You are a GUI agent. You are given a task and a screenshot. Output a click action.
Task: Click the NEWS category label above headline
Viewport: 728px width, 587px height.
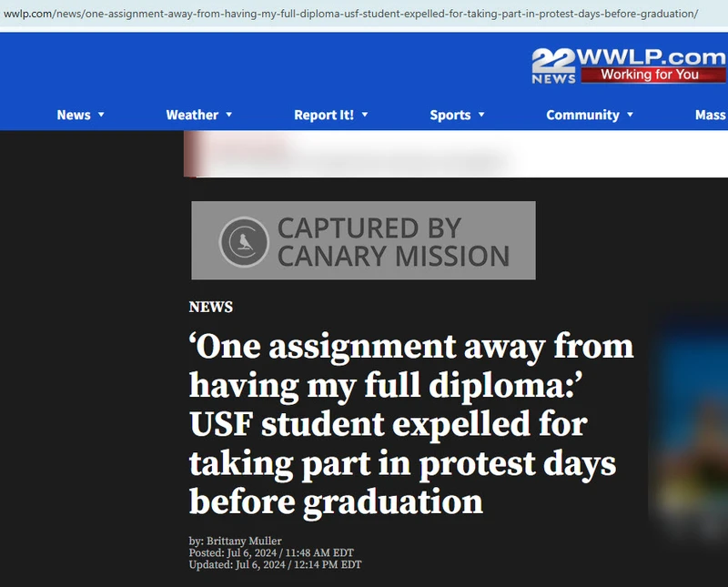tap(211, 307)
